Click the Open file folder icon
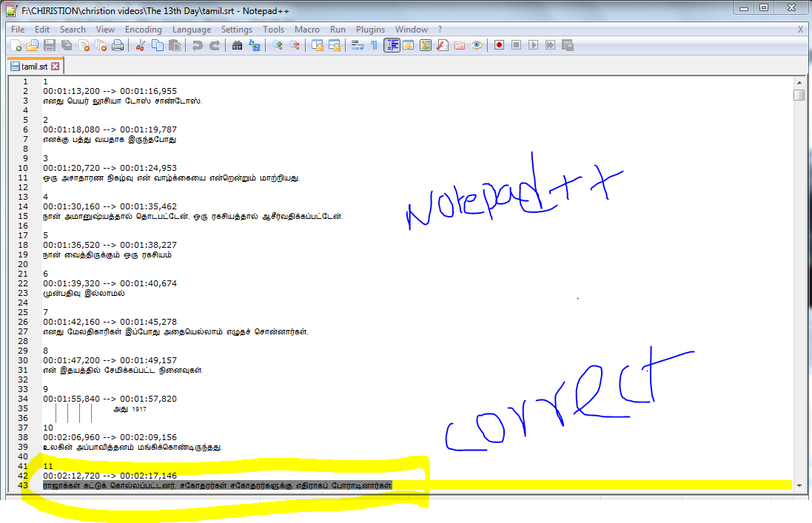Screen dimensions: 812x523 (33, 46)
